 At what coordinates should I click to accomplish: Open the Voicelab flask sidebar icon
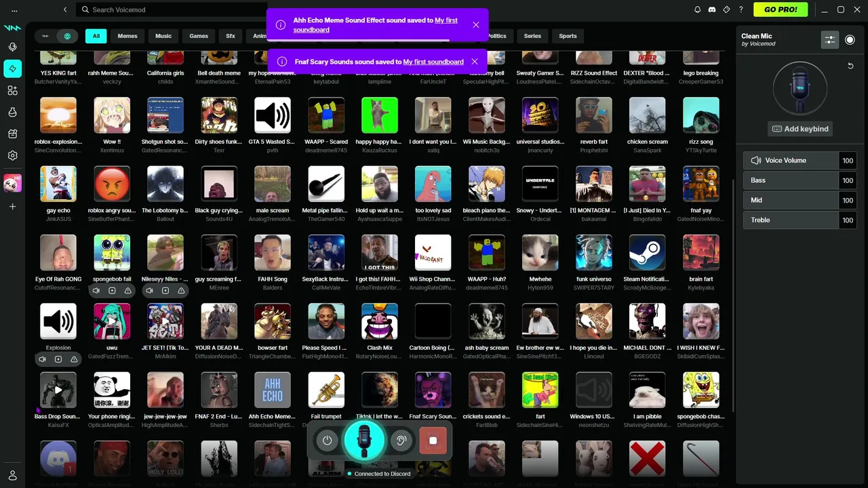[12, 112]
